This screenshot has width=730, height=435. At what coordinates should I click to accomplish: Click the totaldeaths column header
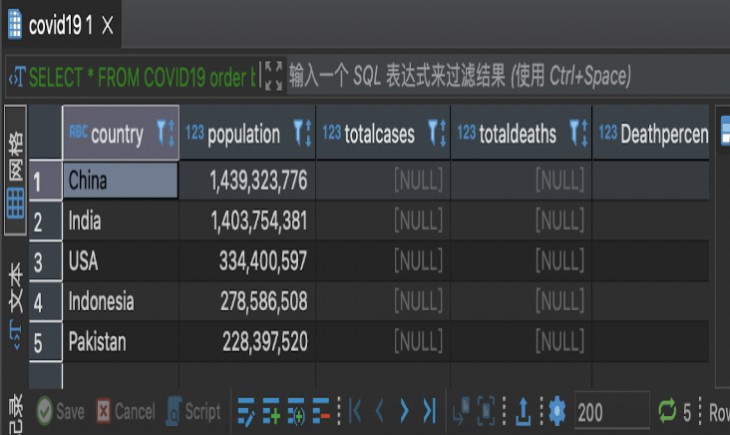tap(521, 133)
